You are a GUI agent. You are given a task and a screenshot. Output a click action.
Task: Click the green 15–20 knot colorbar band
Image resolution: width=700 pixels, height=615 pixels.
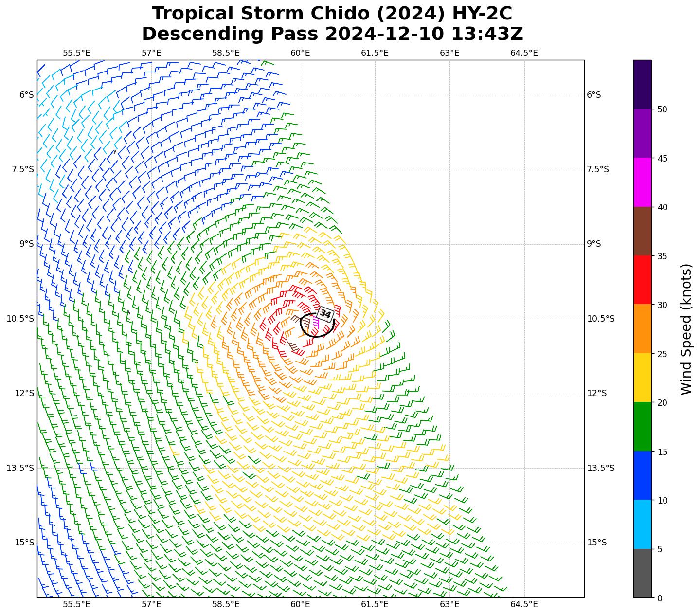pyautogui.click(x=642, y=426)
